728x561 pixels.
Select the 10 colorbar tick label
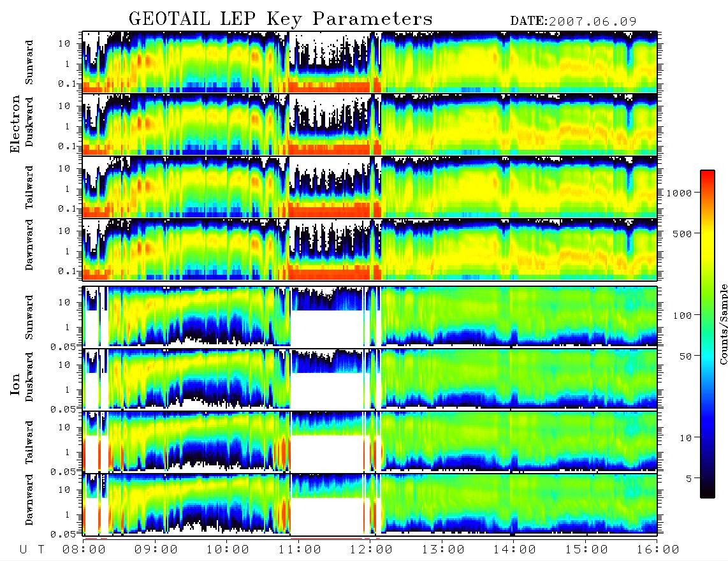tap(685, 438)
